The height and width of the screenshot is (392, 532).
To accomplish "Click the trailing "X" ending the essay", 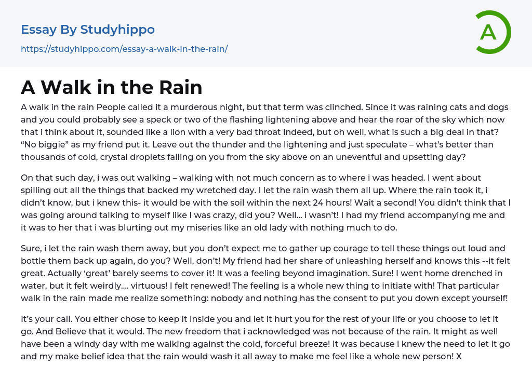I will coord(458,356).
